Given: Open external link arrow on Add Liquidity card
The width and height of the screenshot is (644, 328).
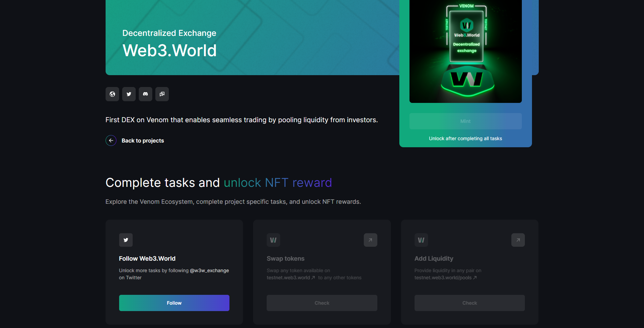Looking at the screenshot, I should (x=518, y=240).
